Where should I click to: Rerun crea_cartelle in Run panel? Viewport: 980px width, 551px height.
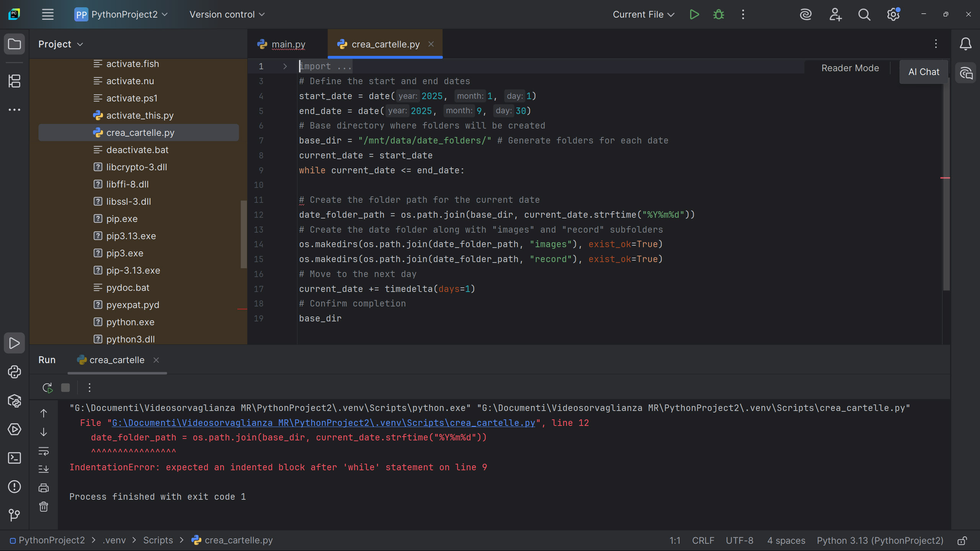47,388
